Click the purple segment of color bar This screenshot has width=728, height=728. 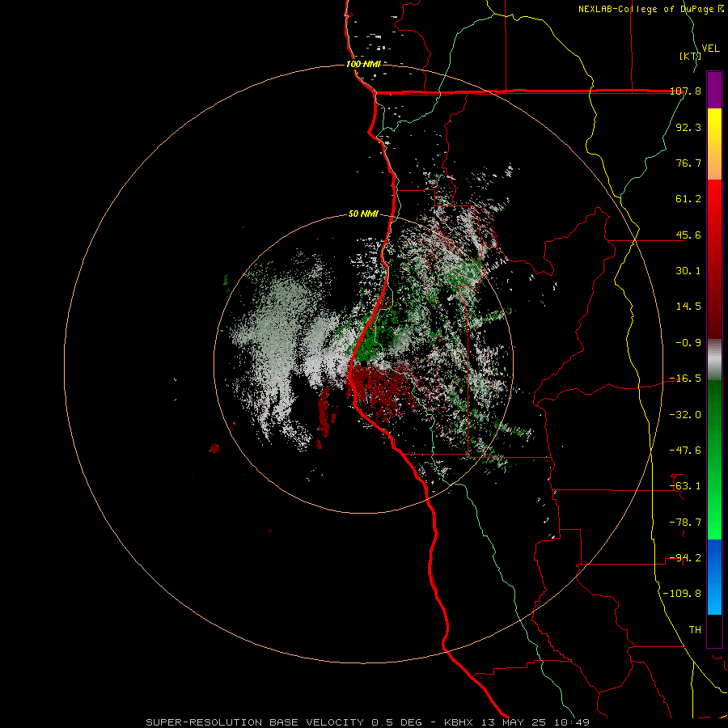point(714,90)
